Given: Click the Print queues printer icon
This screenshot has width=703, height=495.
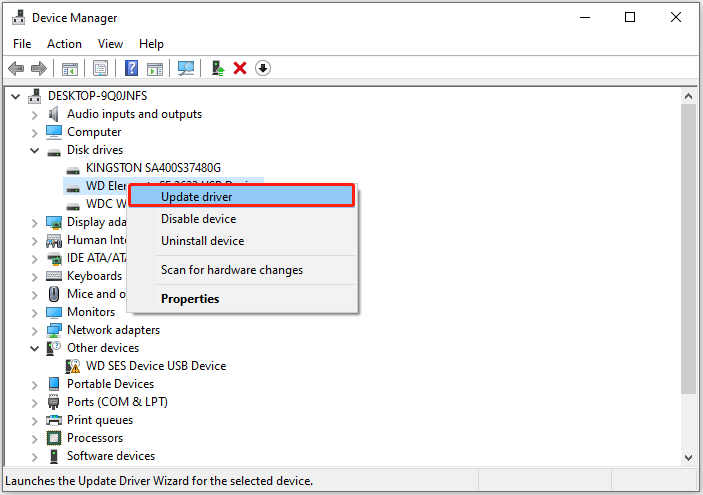Looking at the screenshot, I should point(54,420).
